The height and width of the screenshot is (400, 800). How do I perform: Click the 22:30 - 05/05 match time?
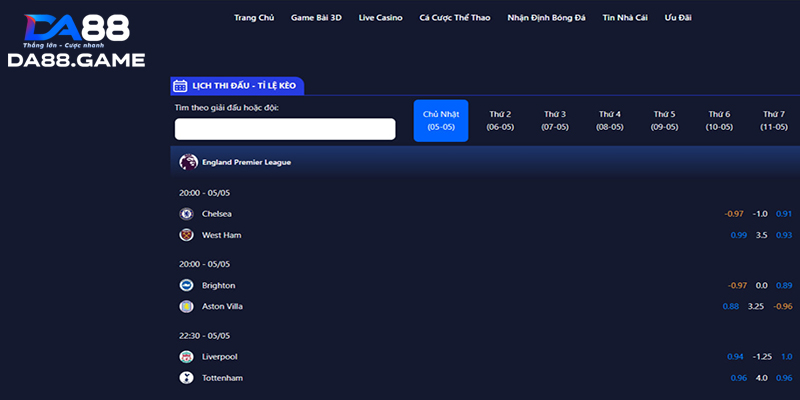(x=205, y=336)
